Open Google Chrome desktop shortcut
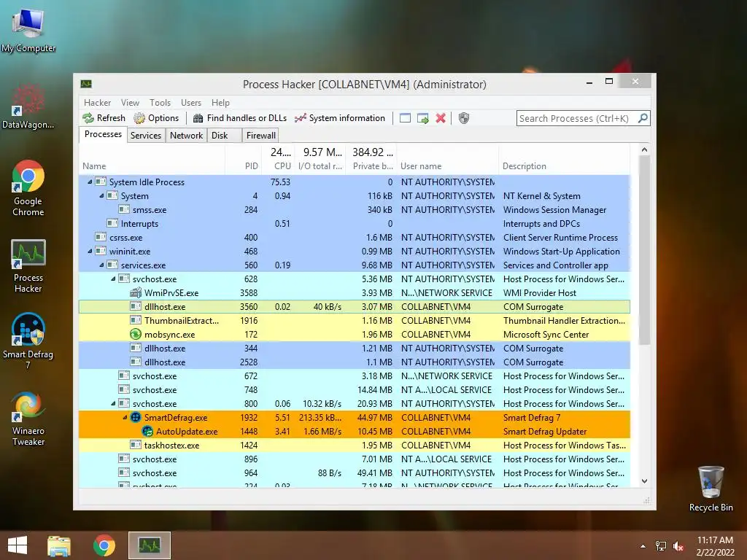 tap(28, 189)
